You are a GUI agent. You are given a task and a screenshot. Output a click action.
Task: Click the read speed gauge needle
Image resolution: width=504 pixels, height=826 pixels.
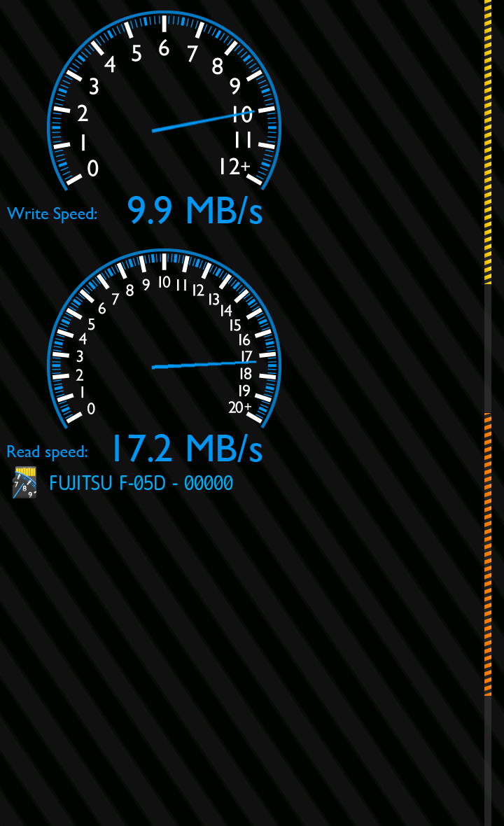click(x=204, y=364)
